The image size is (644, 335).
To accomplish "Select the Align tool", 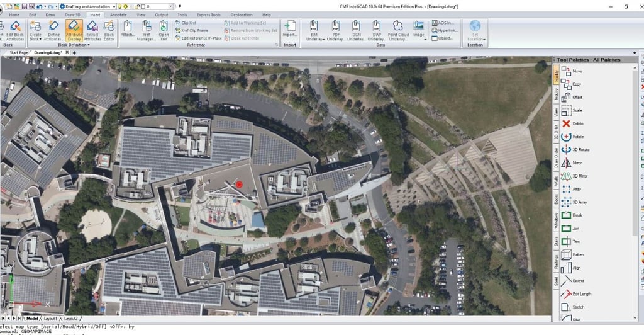I will pyautogui.click(x=571, y=268).
